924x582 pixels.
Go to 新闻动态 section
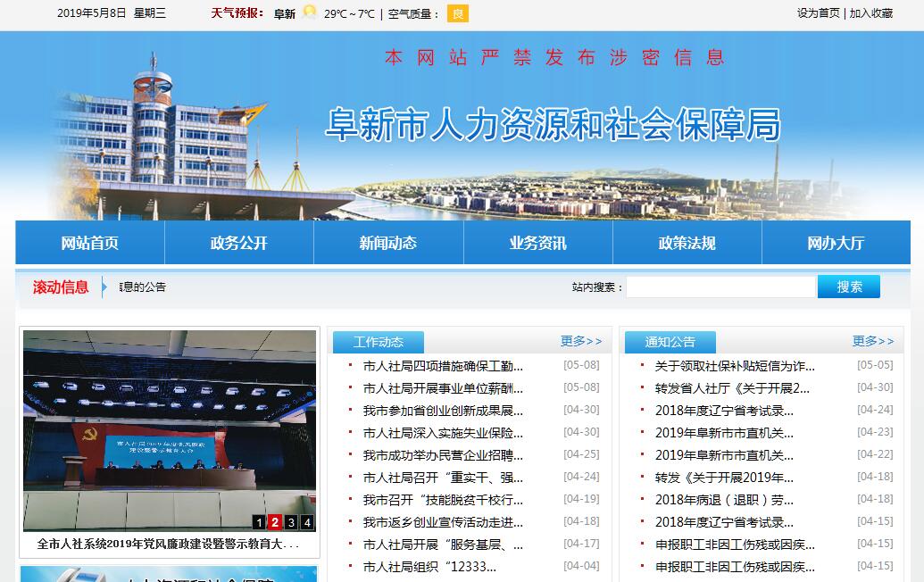click(388, 243)
